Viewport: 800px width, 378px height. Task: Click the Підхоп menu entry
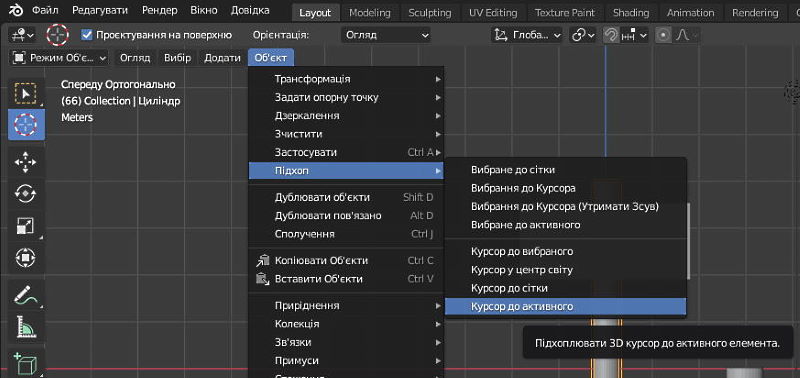click(346, 170)
